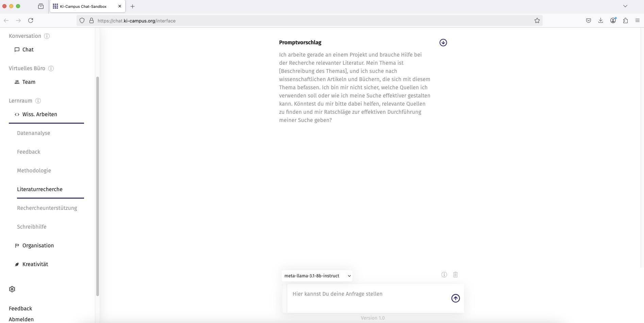Screen dimensions: 644x323
Task: Select Datenanalyse in the sidebar
Action: click(x=33, y=133)
